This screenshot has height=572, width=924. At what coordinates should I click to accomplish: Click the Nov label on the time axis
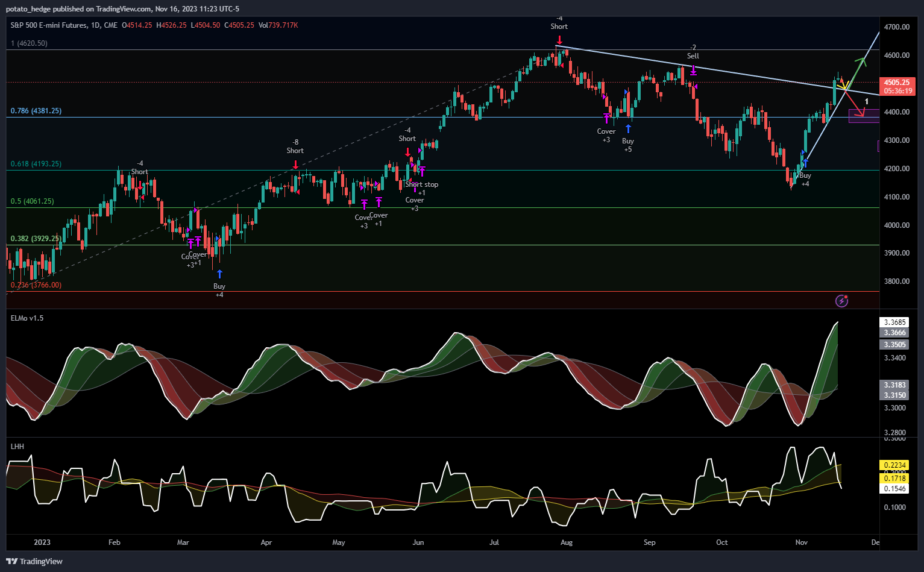(x=802, y=542)
